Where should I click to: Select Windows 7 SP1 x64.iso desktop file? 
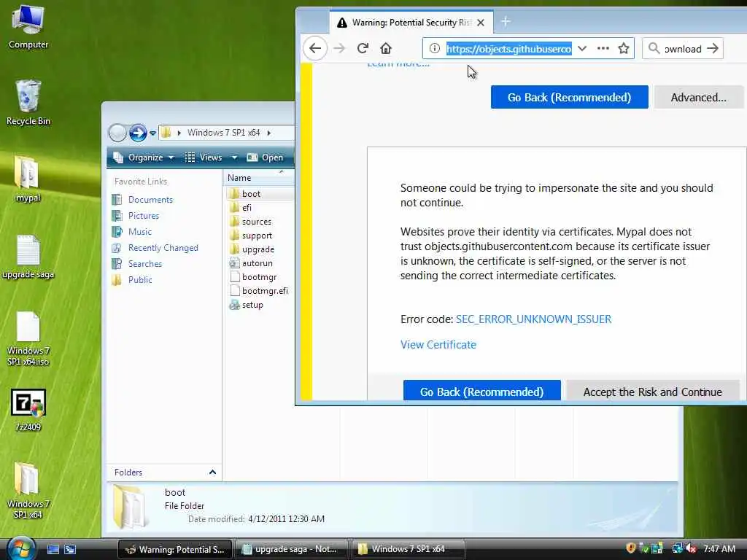(28, 338)
